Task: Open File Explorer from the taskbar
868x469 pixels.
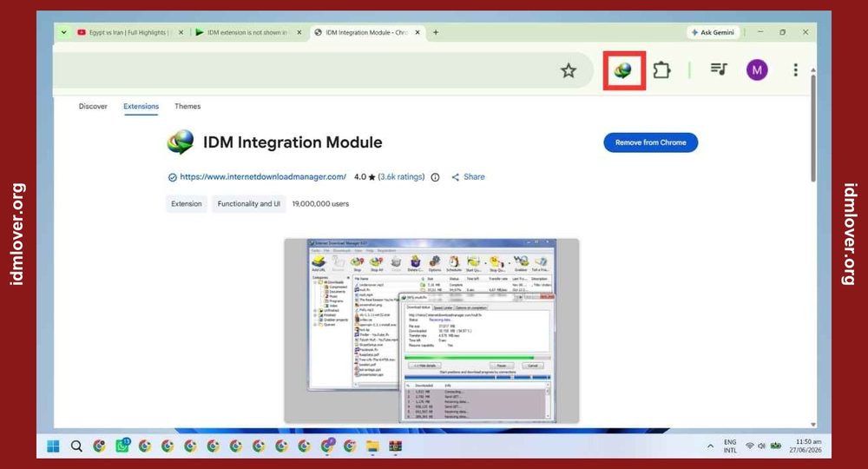Action: coord(372,446)
